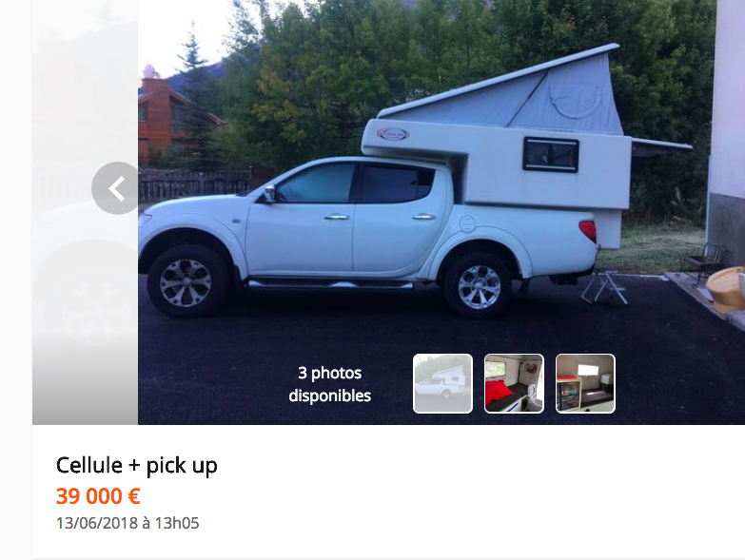Click the fuel cap on pickup bed
Viewport: 745px width, 560px height.
tap(467, 223)
